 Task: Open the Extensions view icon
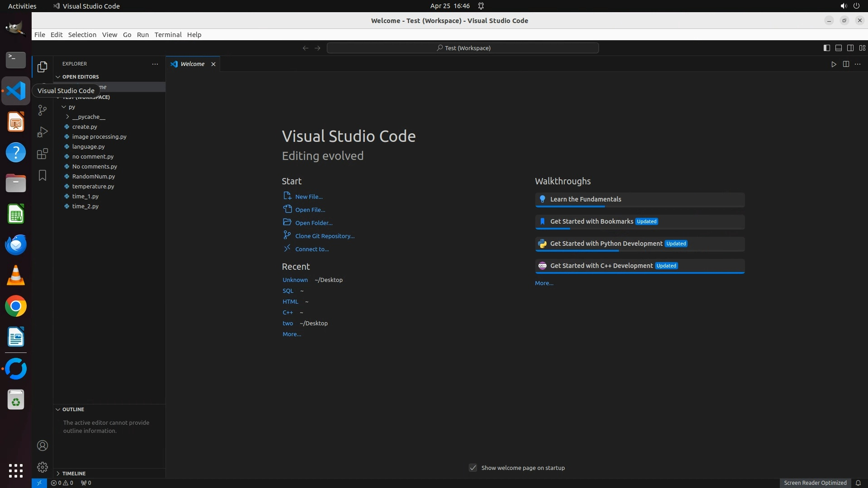(42, 154)
